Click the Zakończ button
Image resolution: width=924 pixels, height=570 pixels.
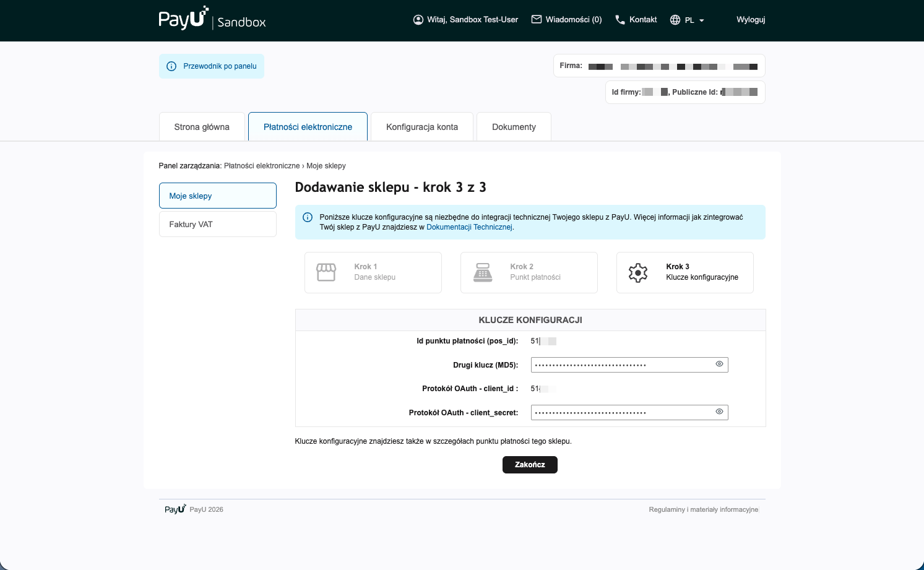(530, 465)
